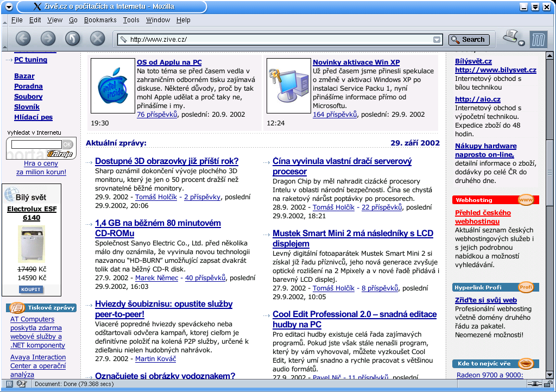Click the Navigator icon in the status bar

click(x=9, y=384)
